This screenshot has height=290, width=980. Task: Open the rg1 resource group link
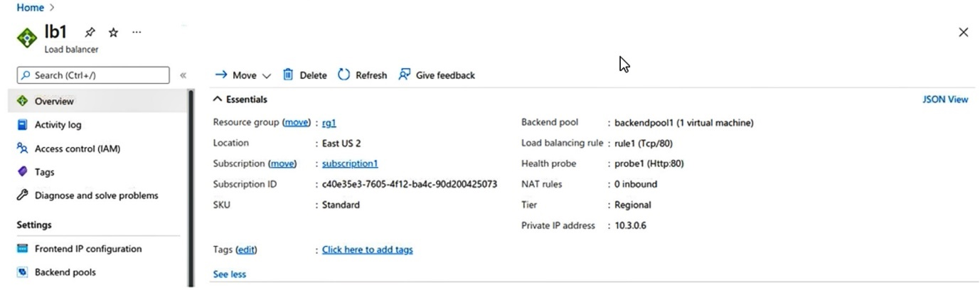(x=329, y=123)
